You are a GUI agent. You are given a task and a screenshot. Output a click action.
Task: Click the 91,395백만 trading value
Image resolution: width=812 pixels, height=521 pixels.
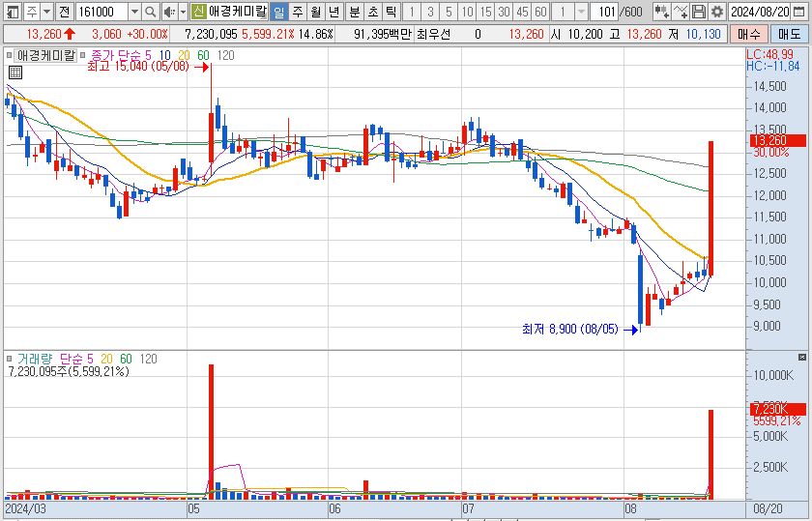(382, 35)
